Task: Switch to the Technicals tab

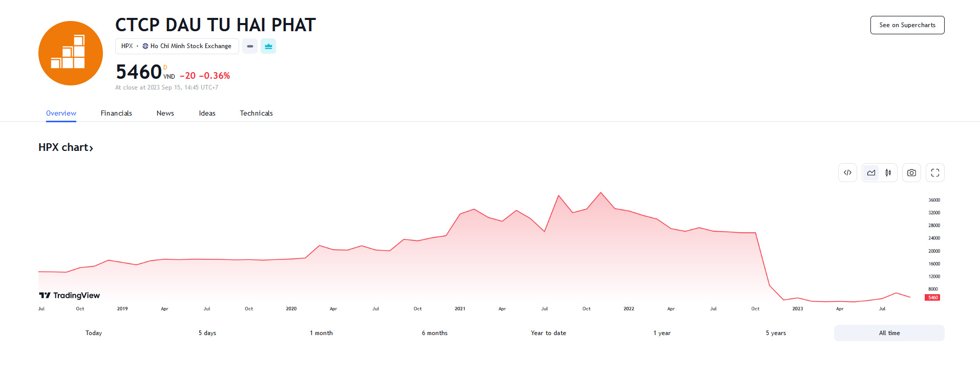Action: pyautogui.click(x=256, y=114)
